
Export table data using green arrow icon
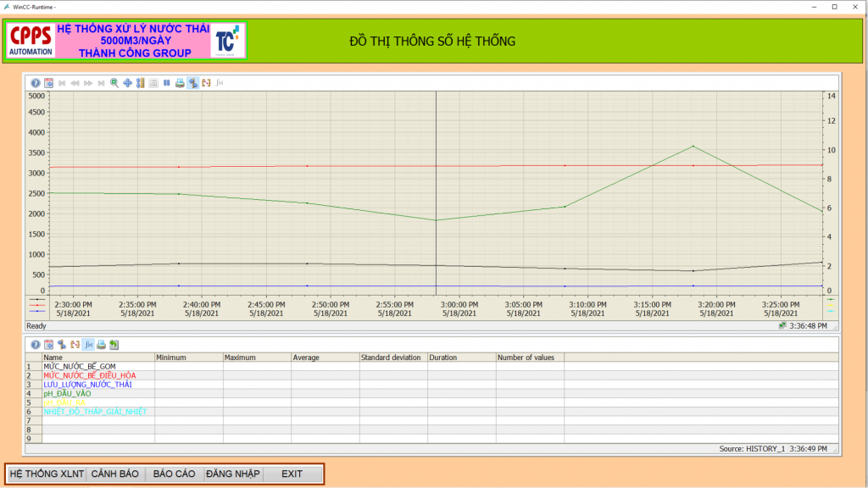114,345
